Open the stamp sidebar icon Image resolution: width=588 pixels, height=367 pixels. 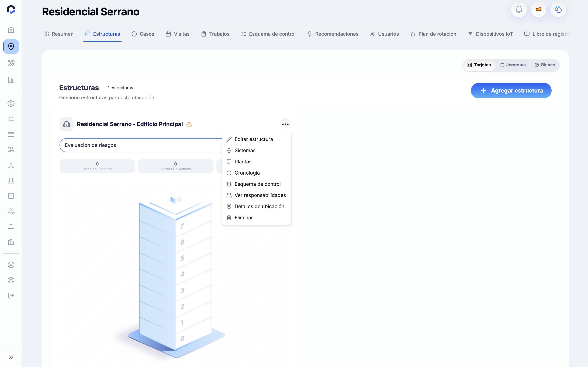[11, 165]
